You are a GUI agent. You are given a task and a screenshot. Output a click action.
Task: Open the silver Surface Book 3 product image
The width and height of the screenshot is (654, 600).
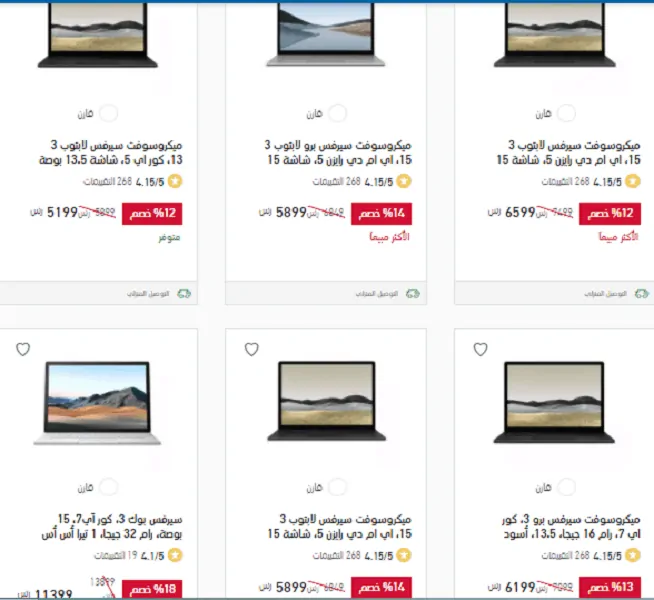[x=97, y=403]
